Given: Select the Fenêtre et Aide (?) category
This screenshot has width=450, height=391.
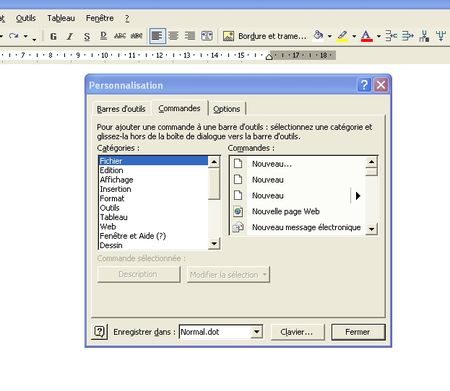Looking at the screenshot, I should pyautogui.click(x=154, y=236).
